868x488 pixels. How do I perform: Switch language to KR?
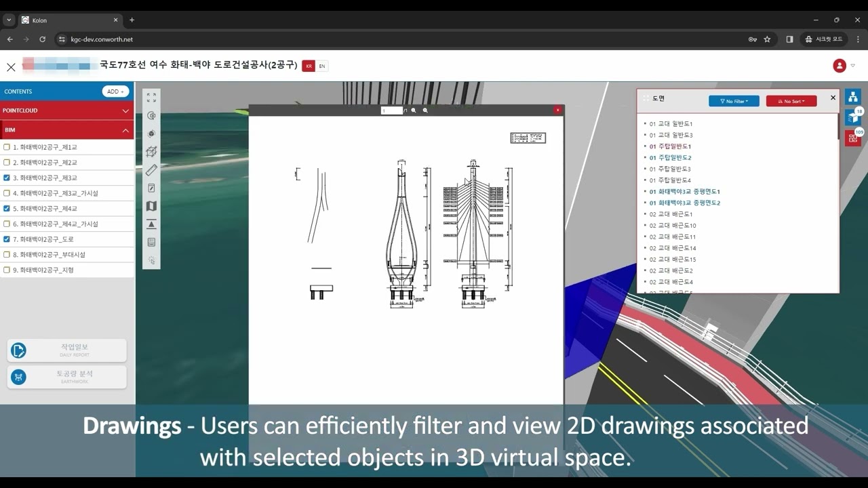tap(309, 66)
